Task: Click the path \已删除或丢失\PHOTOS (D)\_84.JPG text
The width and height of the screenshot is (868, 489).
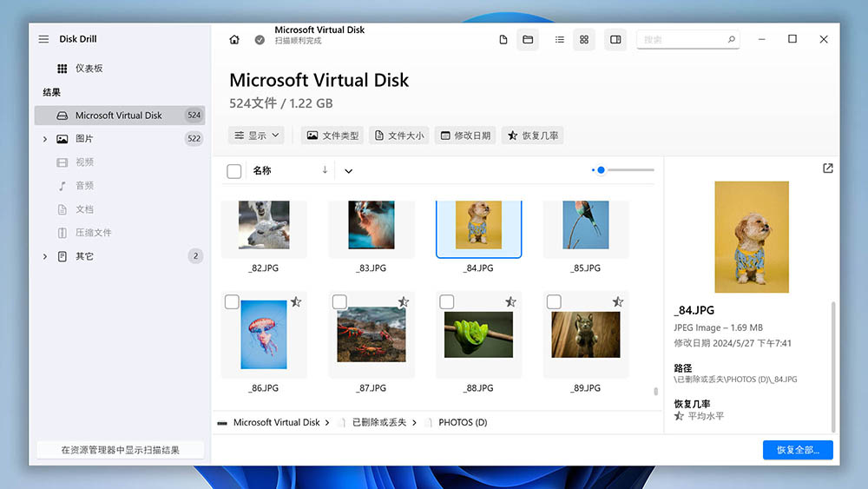Action: [x=735, y=380]
